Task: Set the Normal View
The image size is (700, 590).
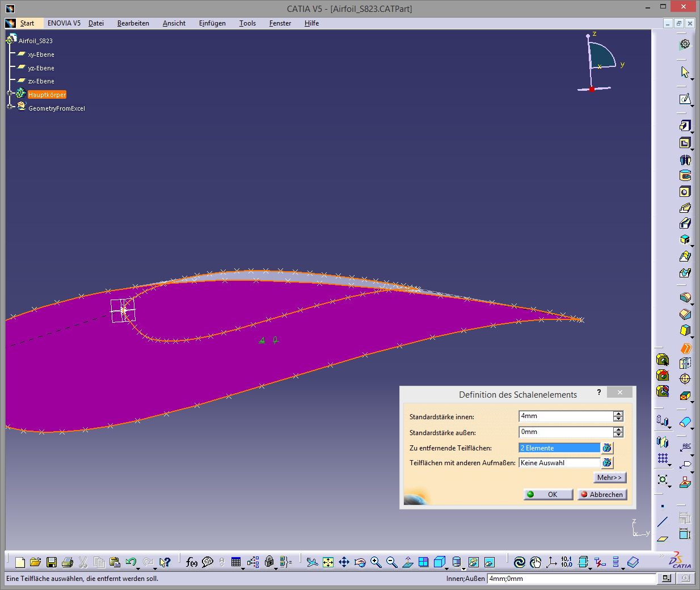Action: [407, 562]
